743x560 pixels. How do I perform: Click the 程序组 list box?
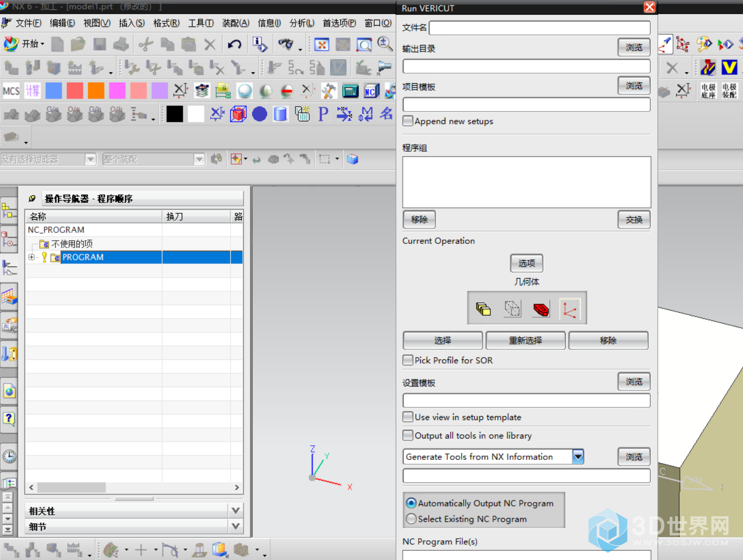tap(526, 182)
